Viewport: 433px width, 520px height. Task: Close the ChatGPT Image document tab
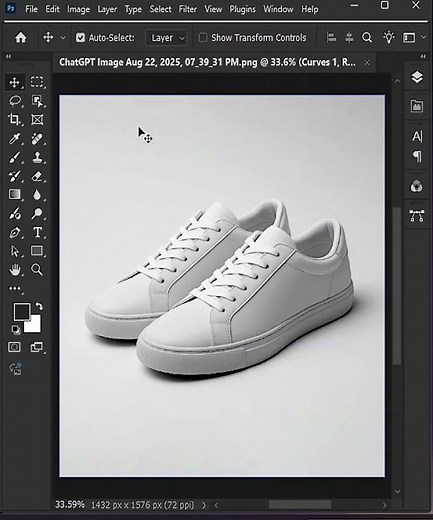[367, 62]
